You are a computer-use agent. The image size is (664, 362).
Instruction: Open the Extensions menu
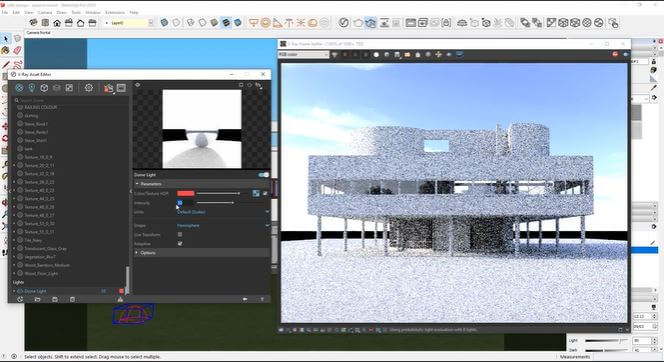(115, 13)
